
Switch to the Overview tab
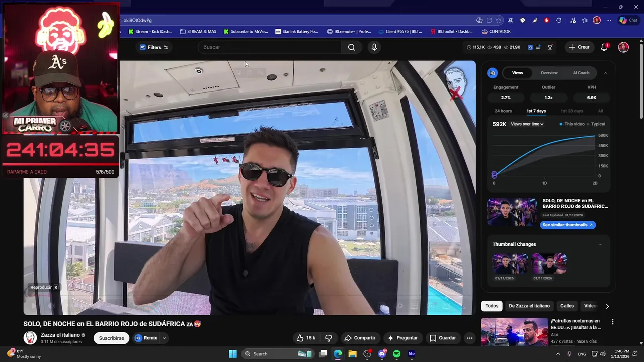[x=549, y=73]
